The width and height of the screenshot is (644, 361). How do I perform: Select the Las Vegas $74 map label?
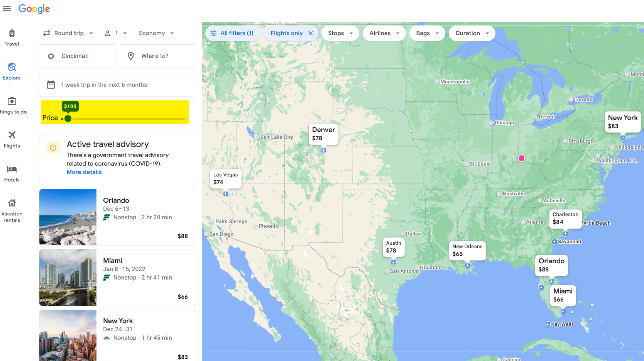pyautogui.click(x=226, y=178)
